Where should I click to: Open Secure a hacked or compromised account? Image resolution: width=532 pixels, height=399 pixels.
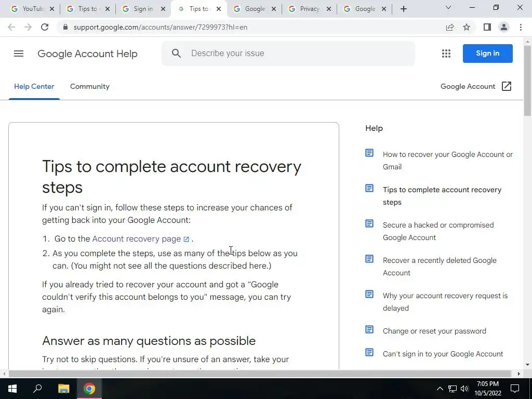click(x=438, y=231)
